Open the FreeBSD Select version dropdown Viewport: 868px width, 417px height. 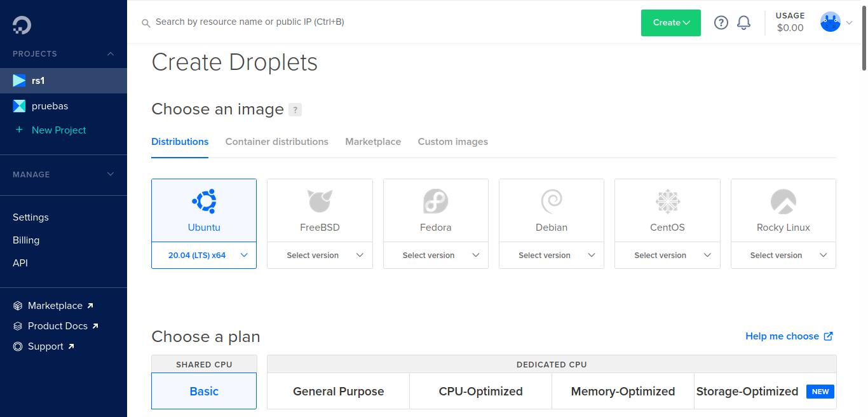320,256
